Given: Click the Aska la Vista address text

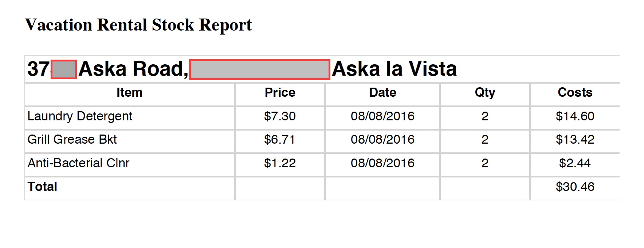Looking at the screenshot, I should point(394,69).
